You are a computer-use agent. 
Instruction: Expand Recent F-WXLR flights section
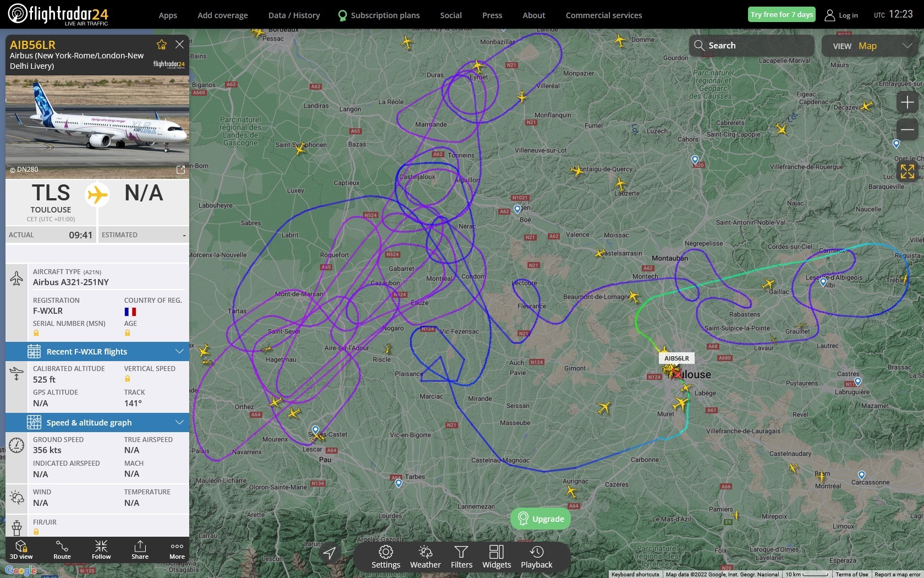click(x=97, y=351)
